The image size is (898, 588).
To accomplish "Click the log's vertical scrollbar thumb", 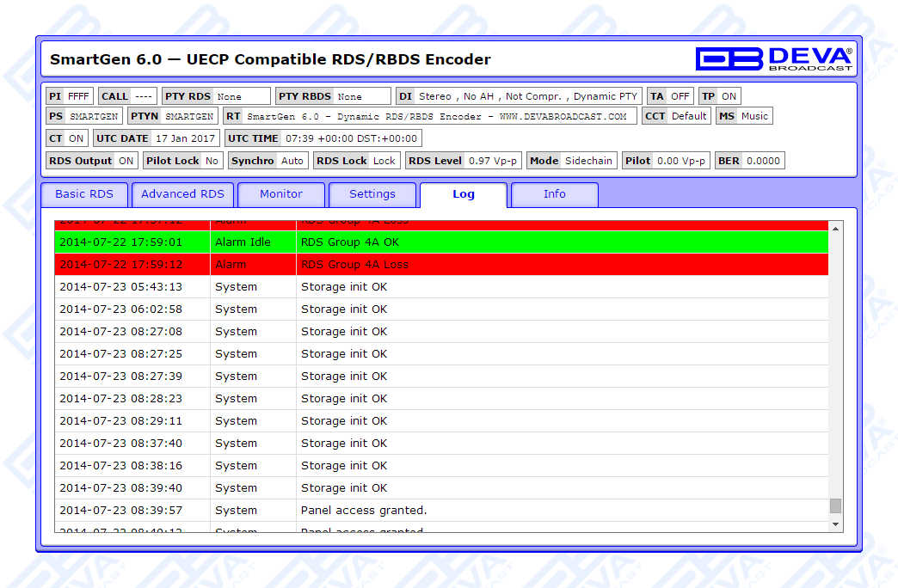I will 835,505.
